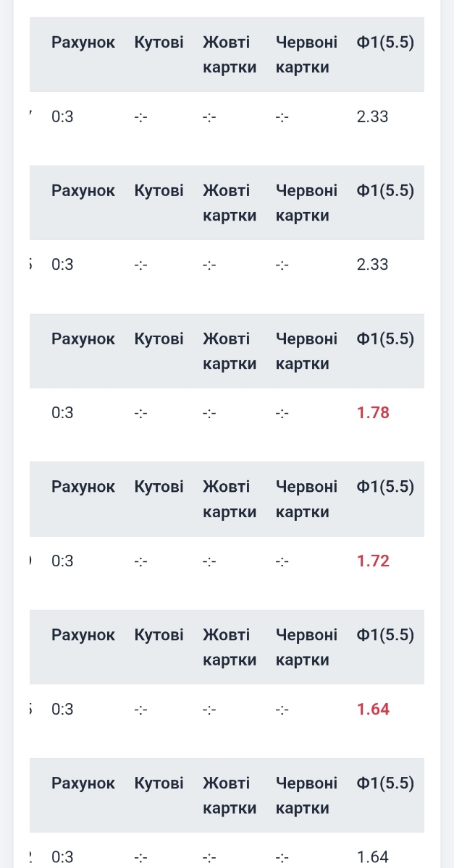This screenshot has height=868, width=454.
Task: Select Кутові header in the bottom table
Action: (159, 783)
